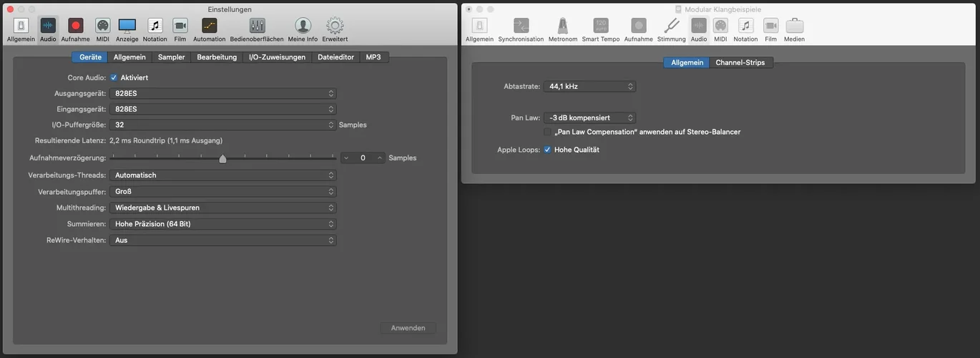This screenshot has height=358, width=980.
Task: Open Aufnahme in project settings window
Action: pos(639,29)
